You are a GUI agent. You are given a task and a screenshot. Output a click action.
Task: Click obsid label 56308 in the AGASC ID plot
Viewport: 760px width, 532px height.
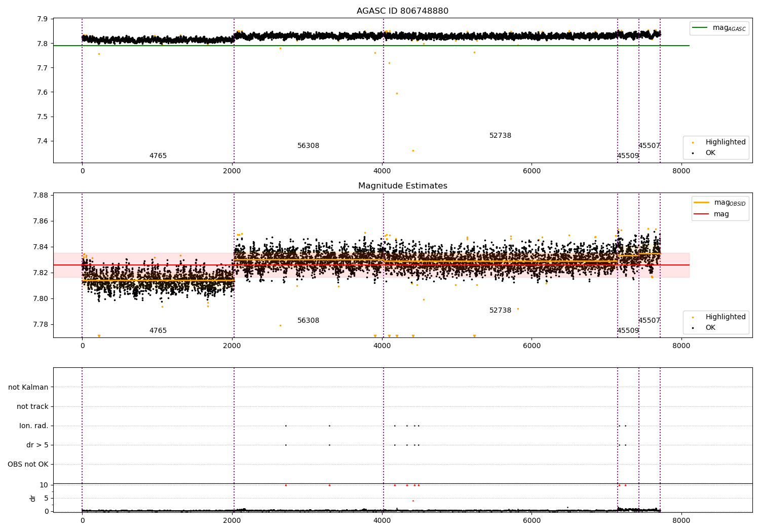(308, 146)
